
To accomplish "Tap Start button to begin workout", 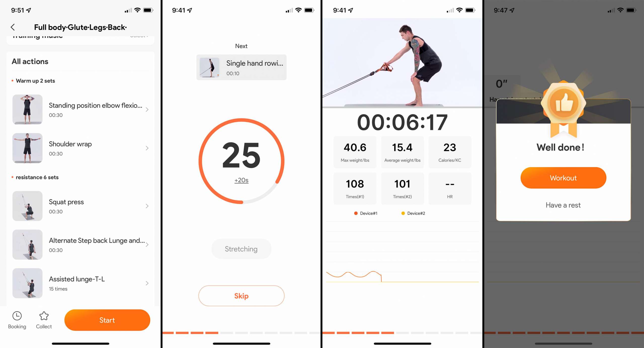I will [x=107, y=320].
